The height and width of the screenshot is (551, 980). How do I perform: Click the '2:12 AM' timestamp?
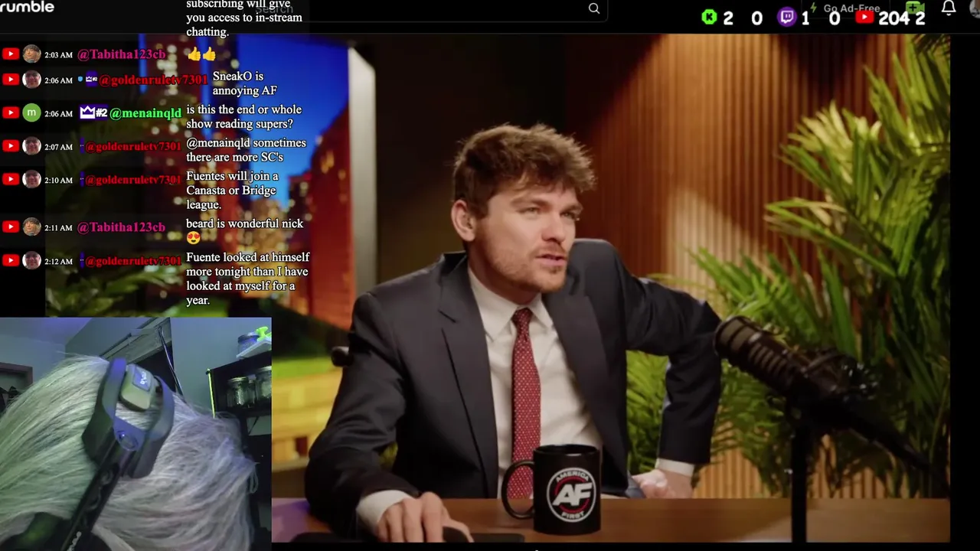(x=58, y=262)
